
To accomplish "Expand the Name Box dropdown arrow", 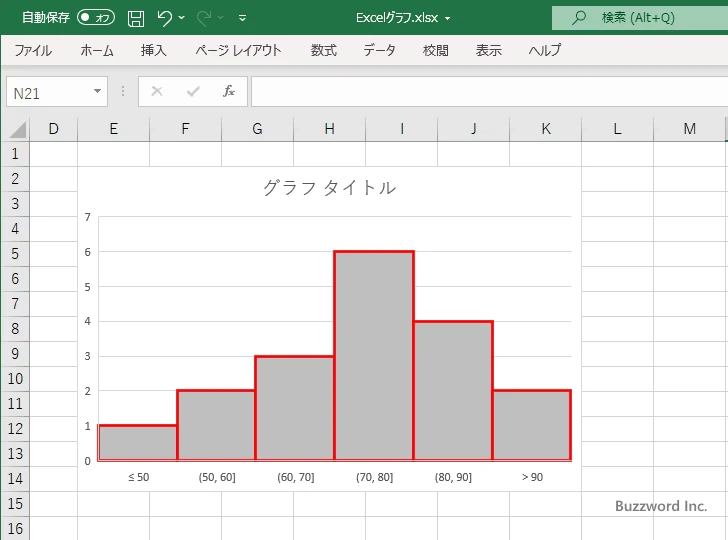I will pos(98,91).
